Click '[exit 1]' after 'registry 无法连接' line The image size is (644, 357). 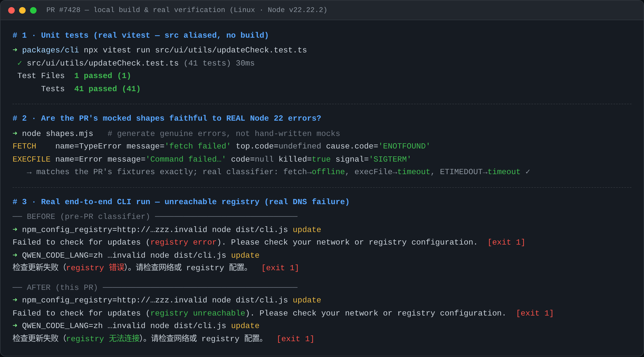click(295, 339)
